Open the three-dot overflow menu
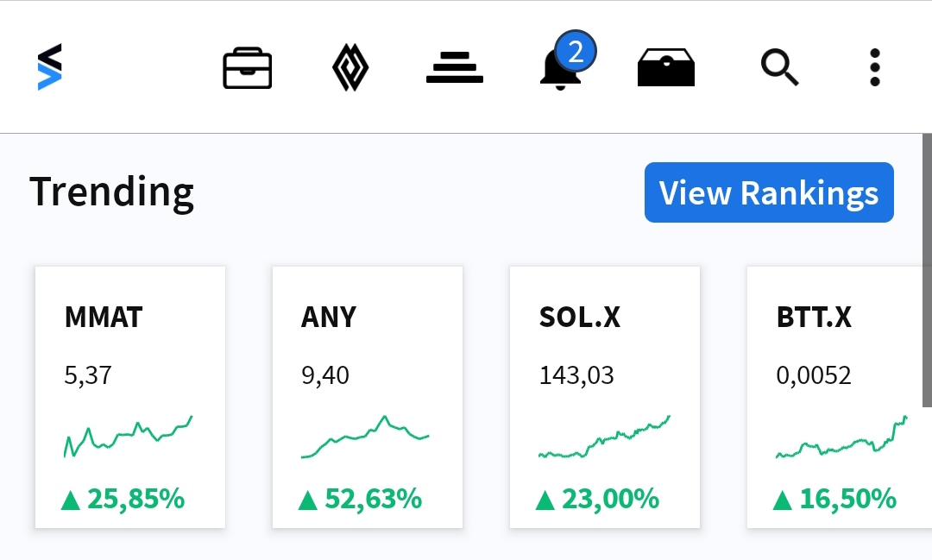This screenshot has width=932, height=560. 875,67
